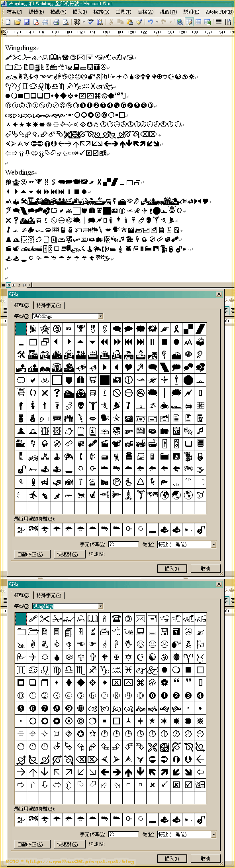This screenshot has width=235, height=868.
Task: Expand the Undo history dropdown arrow
Action: (157, 22)
